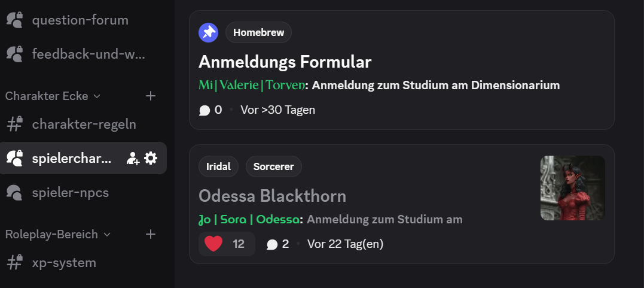This screenshot has width=644, height=288.
Task: Open the Anmeldungs Formular post
Action: (x=285, y=62)
